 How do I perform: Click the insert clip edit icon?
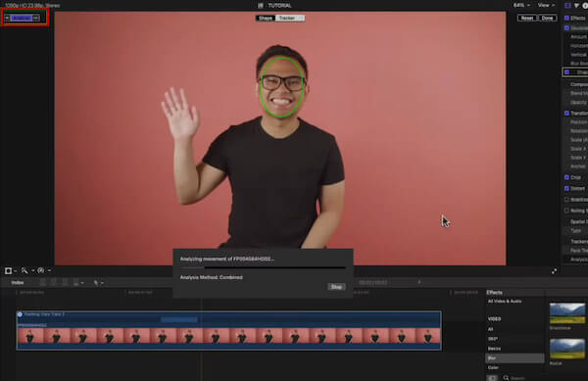click(x=54, y=282)
